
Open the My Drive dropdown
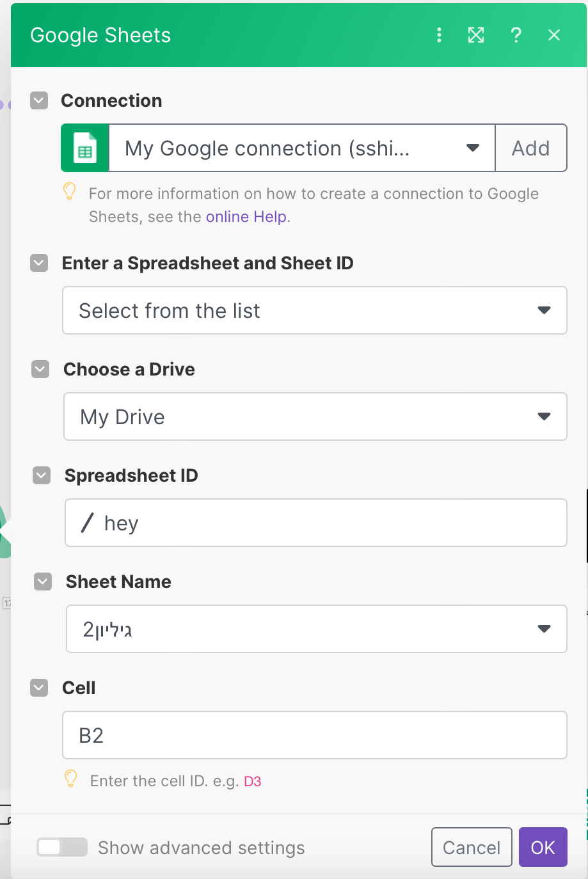315,416
